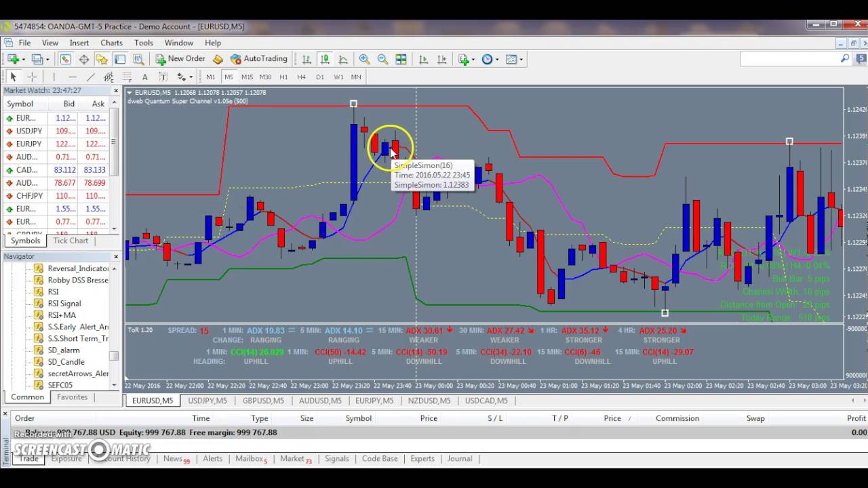The image size is (868, 488).
Task: Switch timeframe to H4
Action: coord(302,77)
